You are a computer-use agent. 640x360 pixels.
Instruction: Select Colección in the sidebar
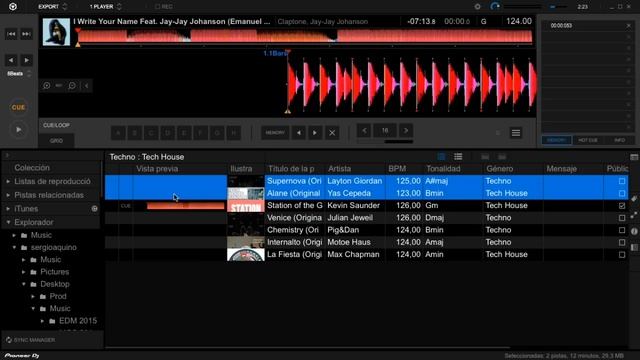click(x=32, y=168)
